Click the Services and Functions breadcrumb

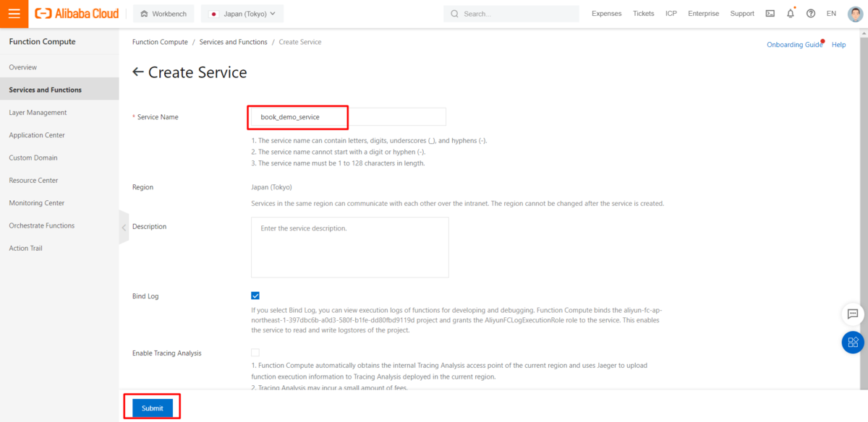click(233, 42)
